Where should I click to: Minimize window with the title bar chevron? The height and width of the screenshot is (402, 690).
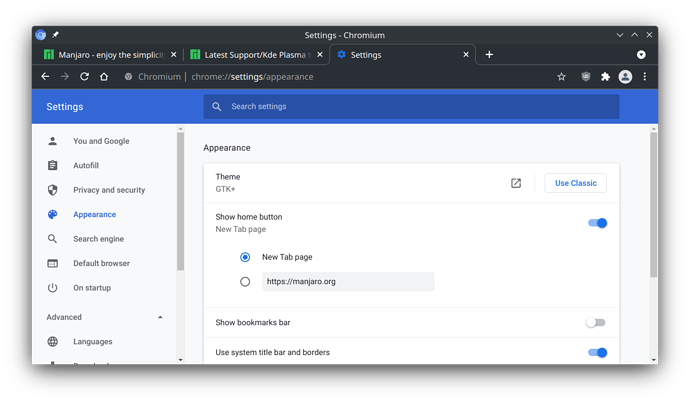[620, 35]
